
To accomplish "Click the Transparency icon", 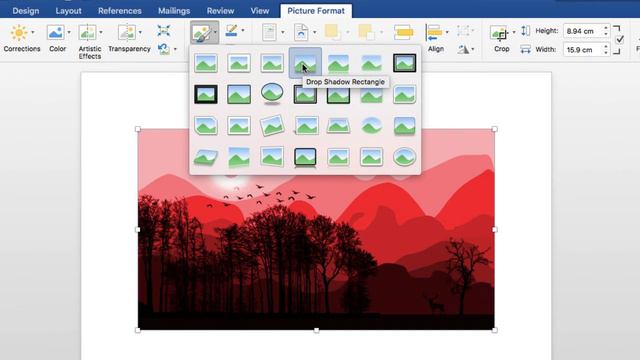I will tap(127, 33).
